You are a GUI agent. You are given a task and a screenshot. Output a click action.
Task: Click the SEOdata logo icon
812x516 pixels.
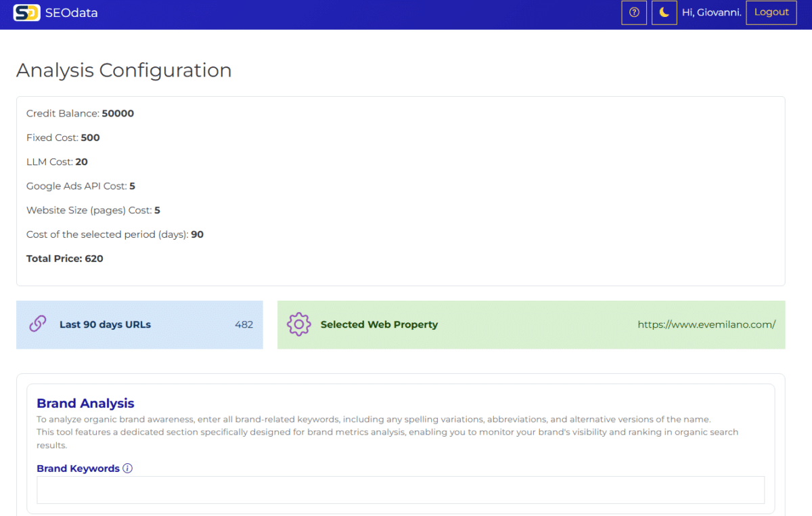pos(26,12)
